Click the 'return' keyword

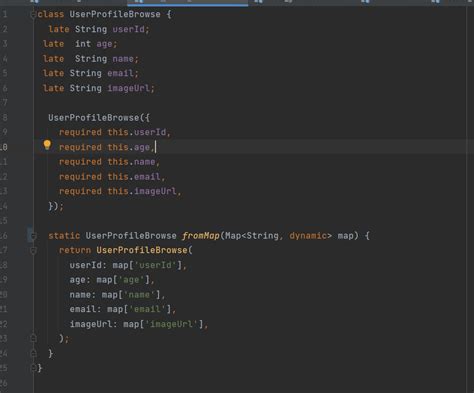(75, 250)
